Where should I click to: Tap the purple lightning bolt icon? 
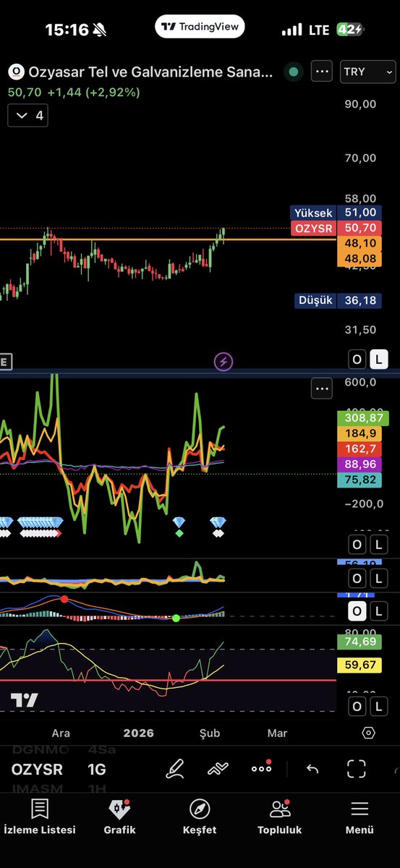pos(224,362)
